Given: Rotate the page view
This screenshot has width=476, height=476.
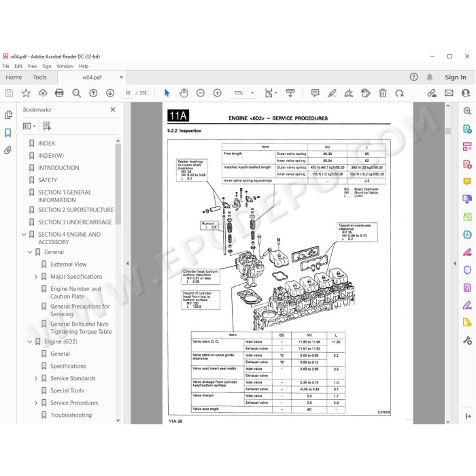Looking at the screenshot, I should tap(400, 93).
